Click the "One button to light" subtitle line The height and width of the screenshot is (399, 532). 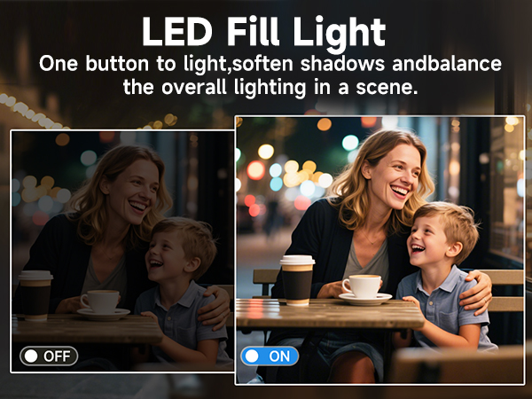click(x=270, y=64)
